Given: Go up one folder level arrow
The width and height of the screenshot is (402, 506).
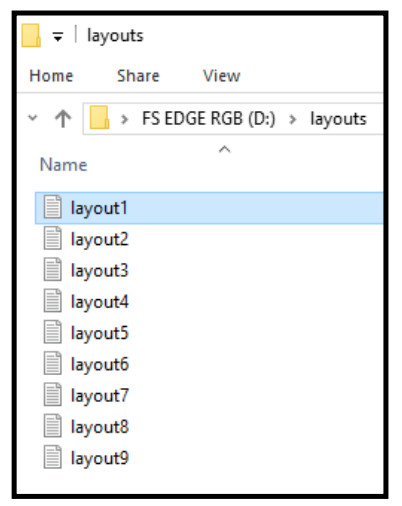Looking at the screenshot, I should (63, 119).
